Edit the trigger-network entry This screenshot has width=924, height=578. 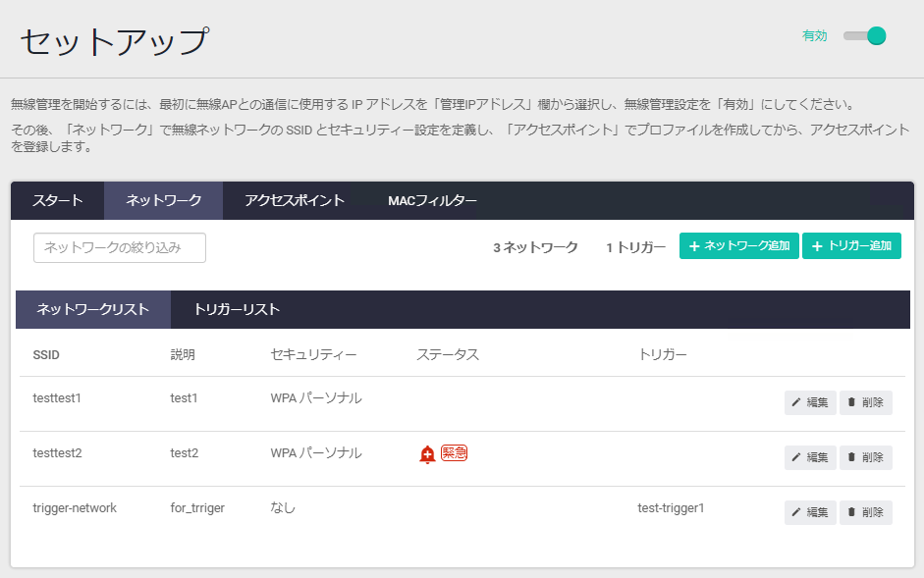click(810, 512)
